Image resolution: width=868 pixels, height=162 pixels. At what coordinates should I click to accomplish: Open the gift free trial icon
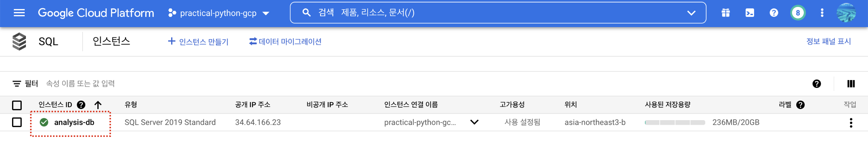pos(725,13)
